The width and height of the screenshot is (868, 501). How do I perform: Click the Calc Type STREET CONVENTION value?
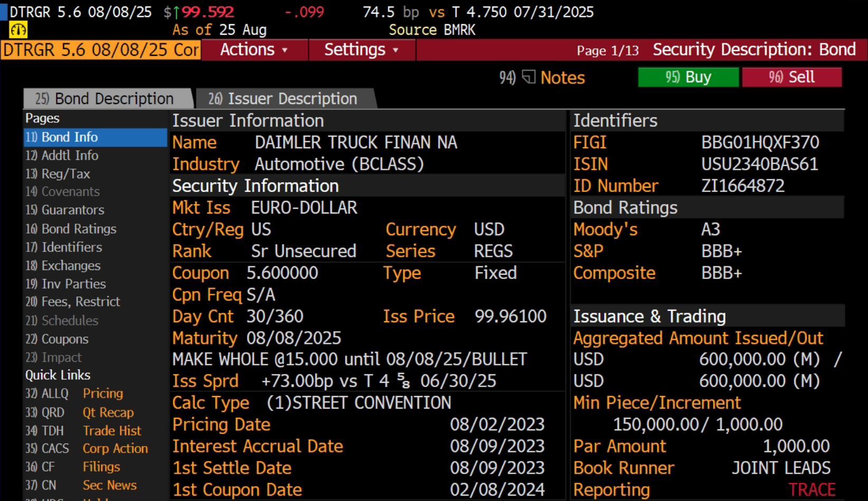coord(359,402)
